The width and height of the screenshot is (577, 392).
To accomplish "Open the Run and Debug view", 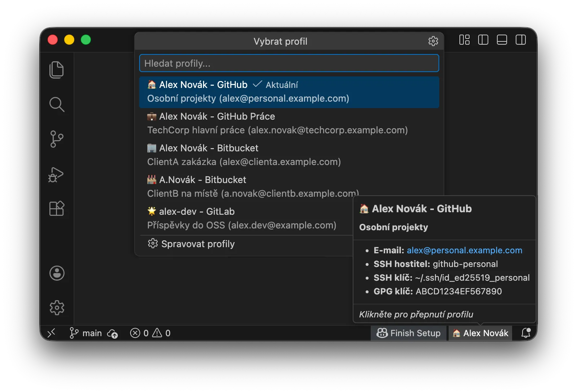I will 56,174.
